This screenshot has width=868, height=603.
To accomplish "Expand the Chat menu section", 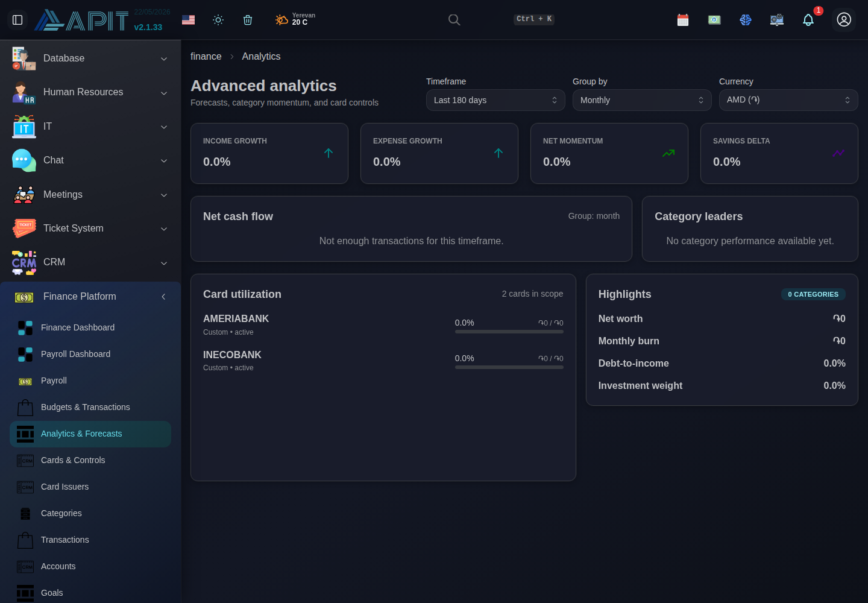I will coord(90,160).
